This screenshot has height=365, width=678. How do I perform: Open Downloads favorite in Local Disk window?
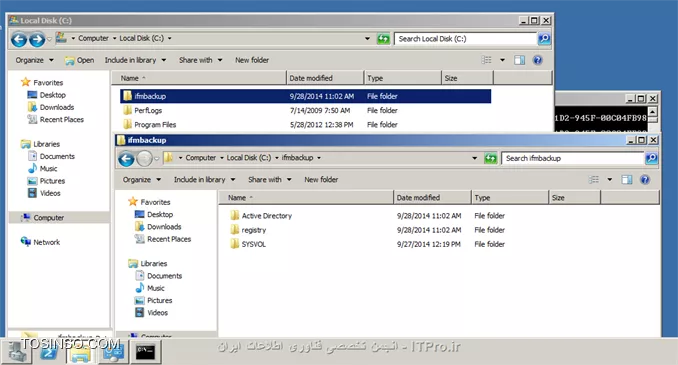point(51,107)
